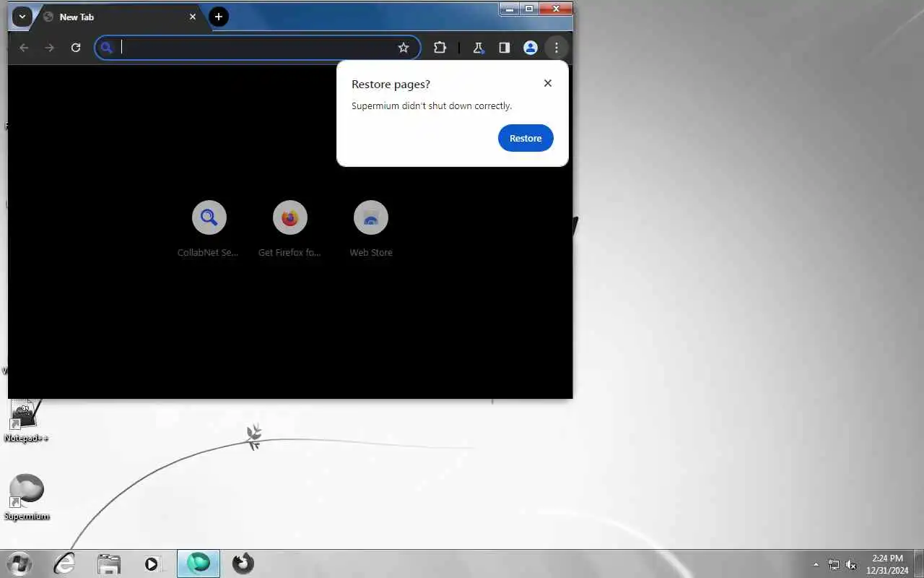This screenshot has height=578, width=924.
Task: Close the Supermium window
Action: click(556, 9)
